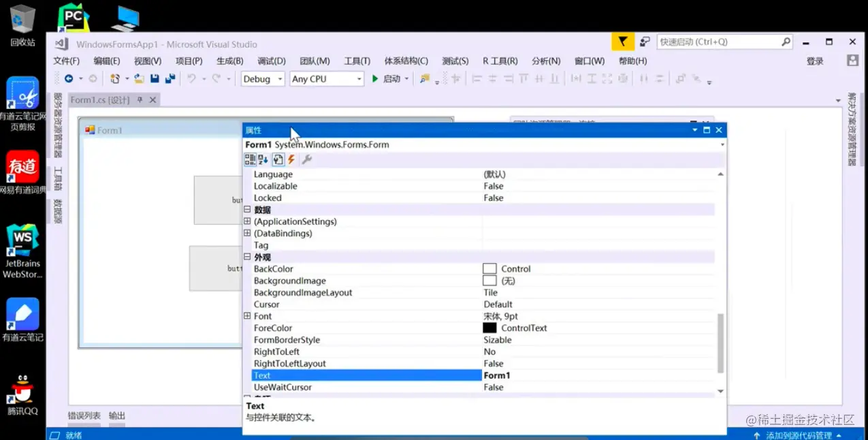Open the dropdown arrow next to 启动
Viewport: 868px width, 440px height.
[407, 79]
